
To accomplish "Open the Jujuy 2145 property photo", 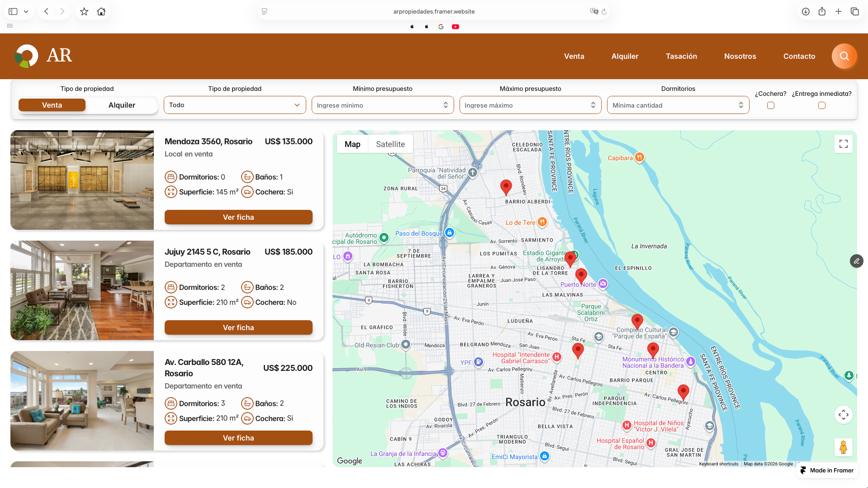I will coord(82,290).
